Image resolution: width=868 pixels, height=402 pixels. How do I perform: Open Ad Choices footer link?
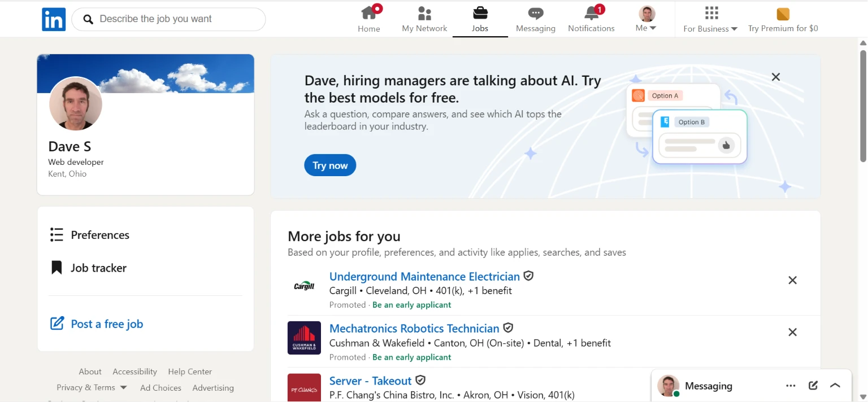click(x=160, y=388)
